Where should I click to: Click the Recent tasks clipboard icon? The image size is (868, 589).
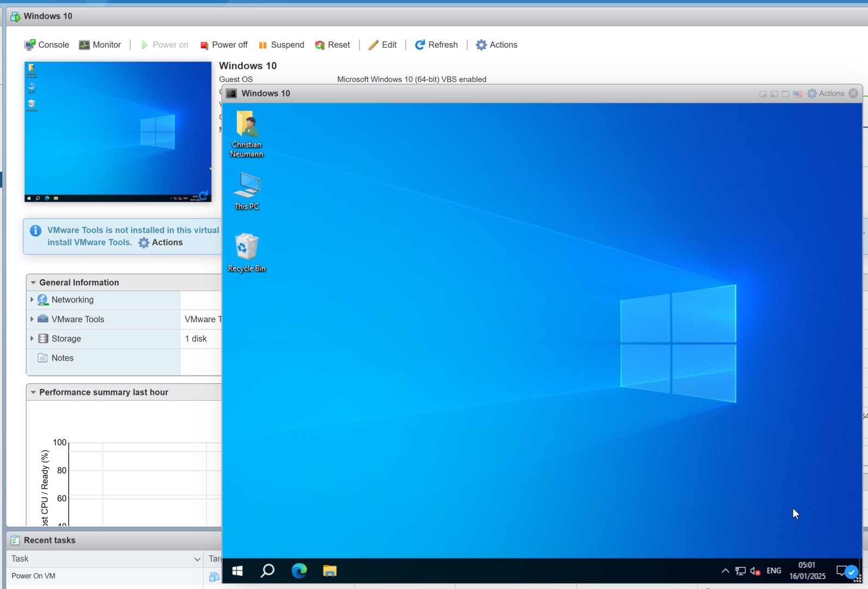pos(15,540)
